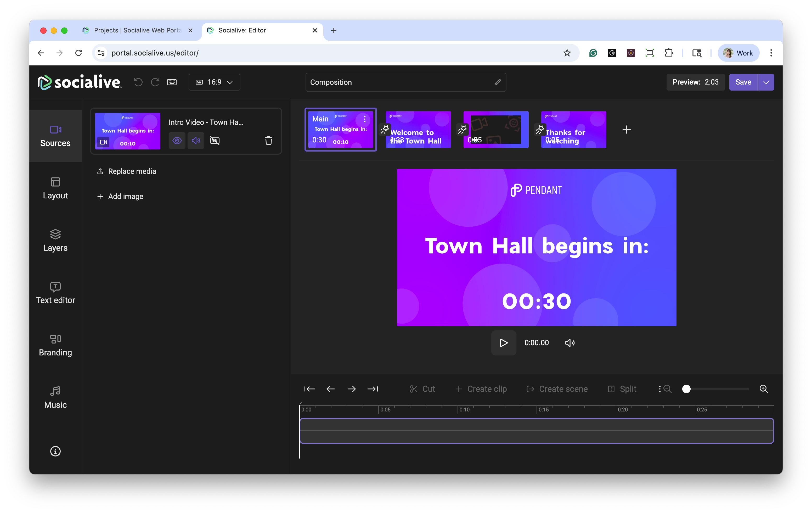Open the info icon in the sidebar
Viewport: 812px width, 513px height.
(x=55, y=451)
